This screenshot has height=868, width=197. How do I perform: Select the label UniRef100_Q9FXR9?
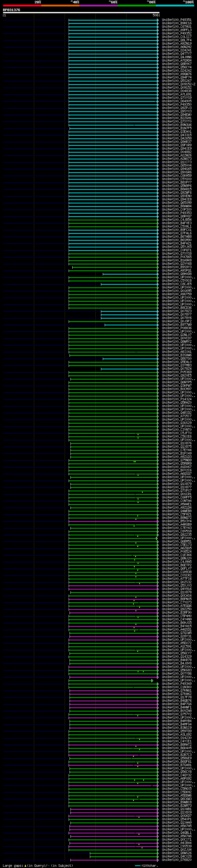[176, 145]
